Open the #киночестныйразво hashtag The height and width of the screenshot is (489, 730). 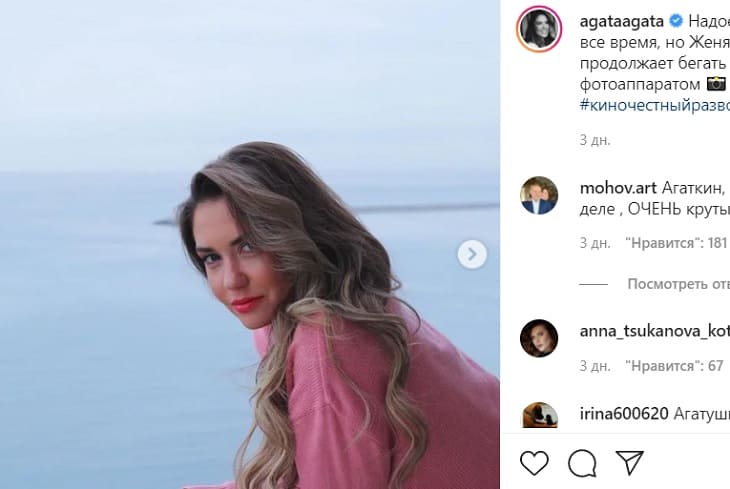click(x=654, y=105)
